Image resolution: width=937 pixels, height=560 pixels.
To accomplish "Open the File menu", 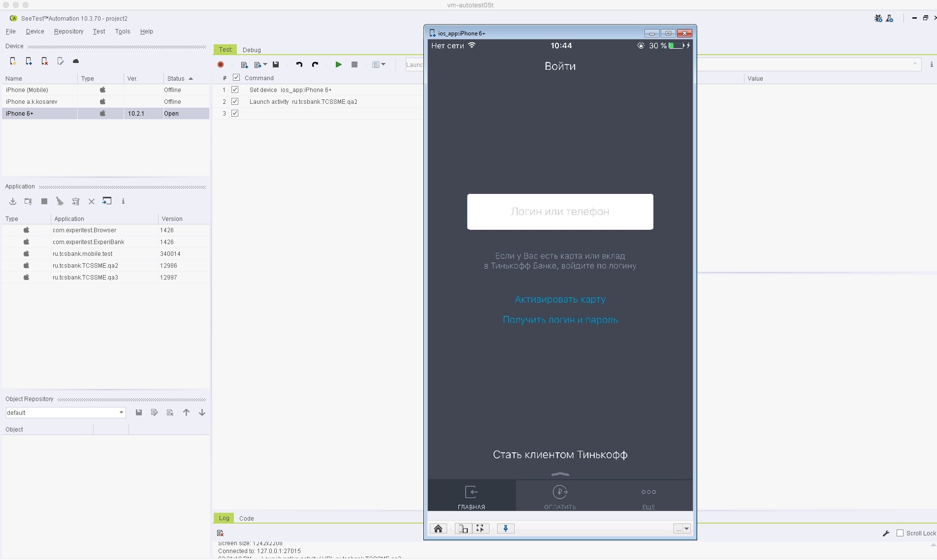I will [10, 31].
